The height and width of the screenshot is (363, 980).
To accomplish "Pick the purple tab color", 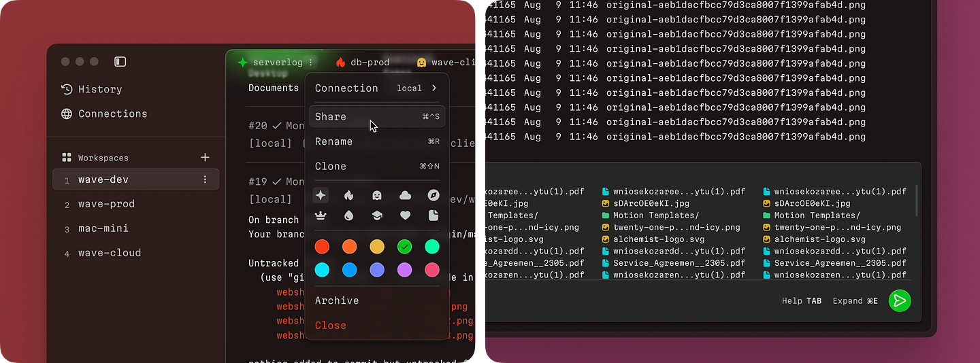I will [405, 270].
